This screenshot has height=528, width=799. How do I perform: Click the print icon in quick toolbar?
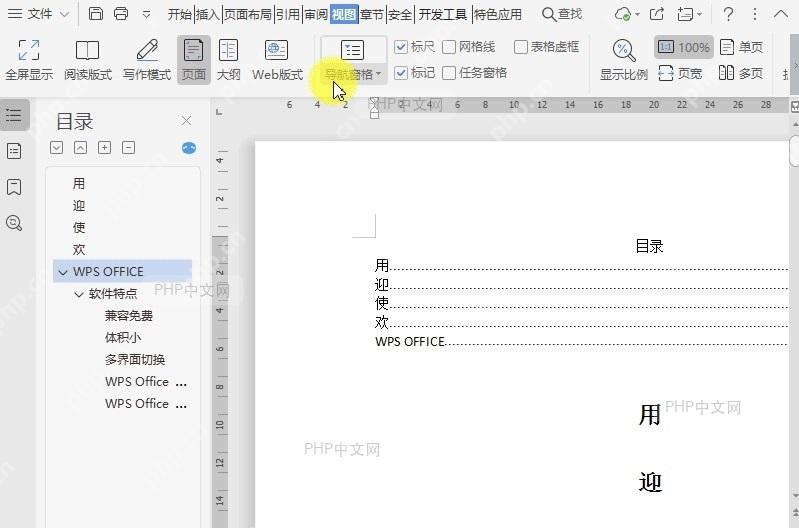[x=121, y=14]
